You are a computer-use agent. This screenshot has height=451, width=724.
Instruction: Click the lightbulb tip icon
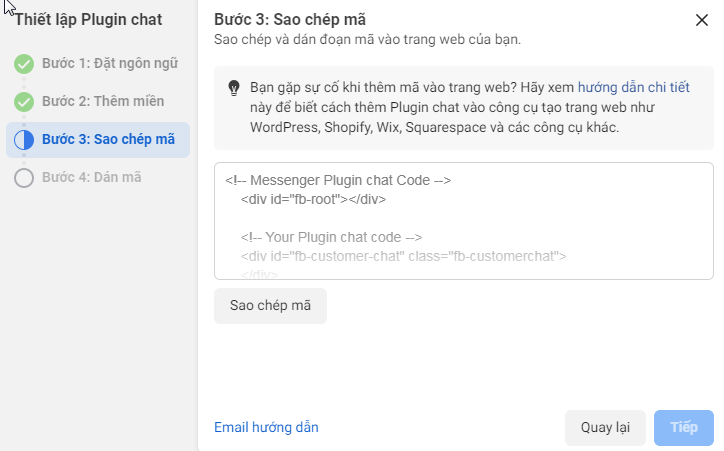point(234,88)
